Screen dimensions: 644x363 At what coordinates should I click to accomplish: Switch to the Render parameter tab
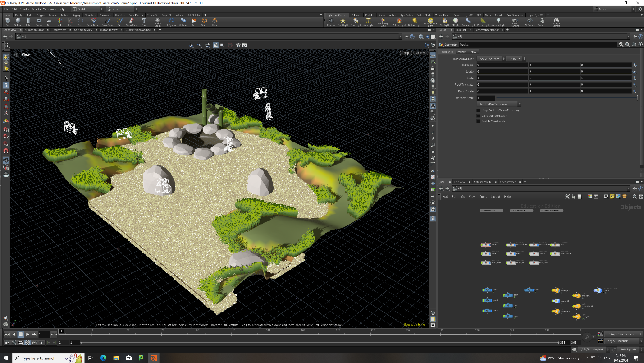[x=462, y=51]
